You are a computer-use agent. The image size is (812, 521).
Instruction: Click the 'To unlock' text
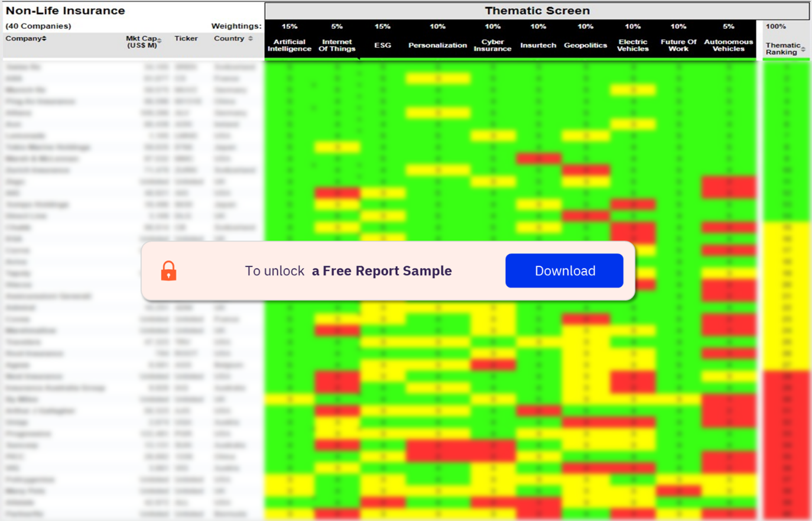(275, 271)
